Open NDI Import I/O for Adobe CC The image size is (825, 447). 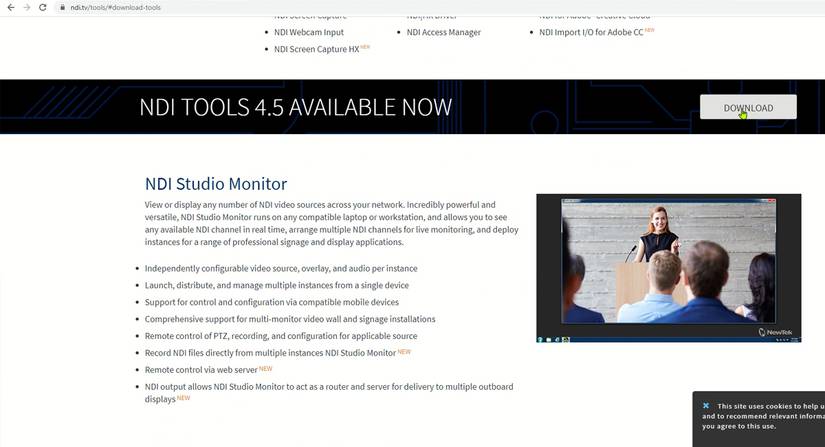coord(591,32)
